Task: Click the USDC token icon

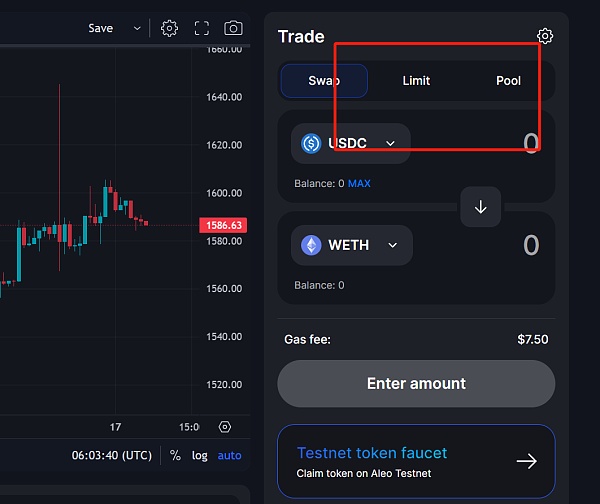Action: coord(311,143)
